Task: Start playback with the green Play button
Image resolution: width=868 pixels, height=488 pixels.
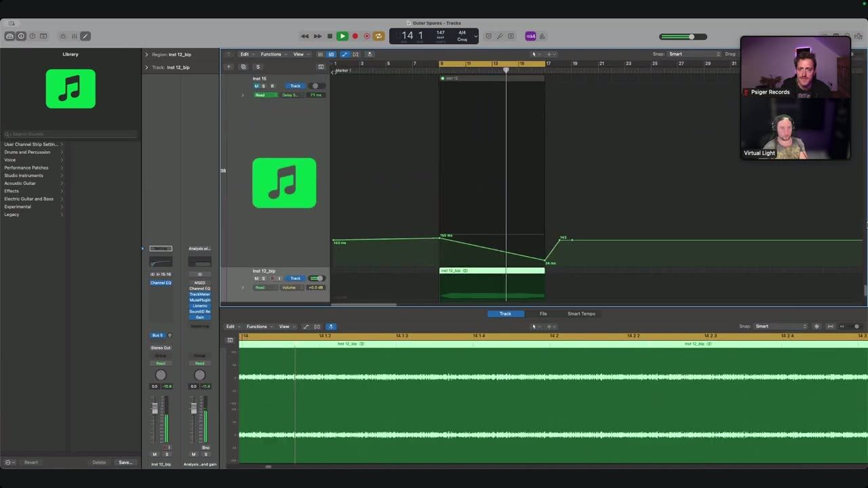Action: click(342, 36)
